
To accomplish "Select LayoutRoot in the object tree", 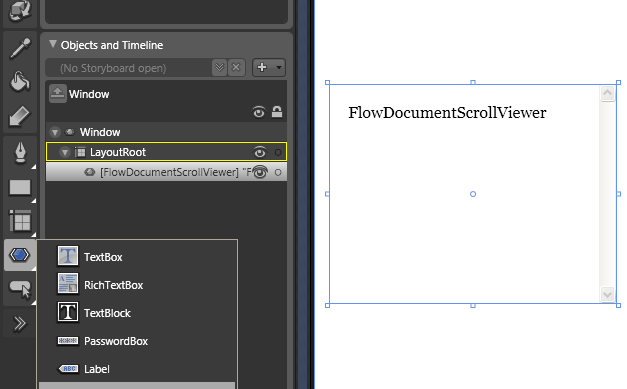I will tap(118, 152).
